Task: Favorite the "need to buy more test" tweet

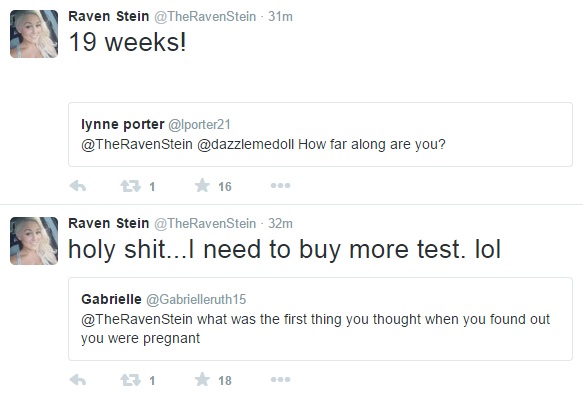Action: [x=202, y=380]
